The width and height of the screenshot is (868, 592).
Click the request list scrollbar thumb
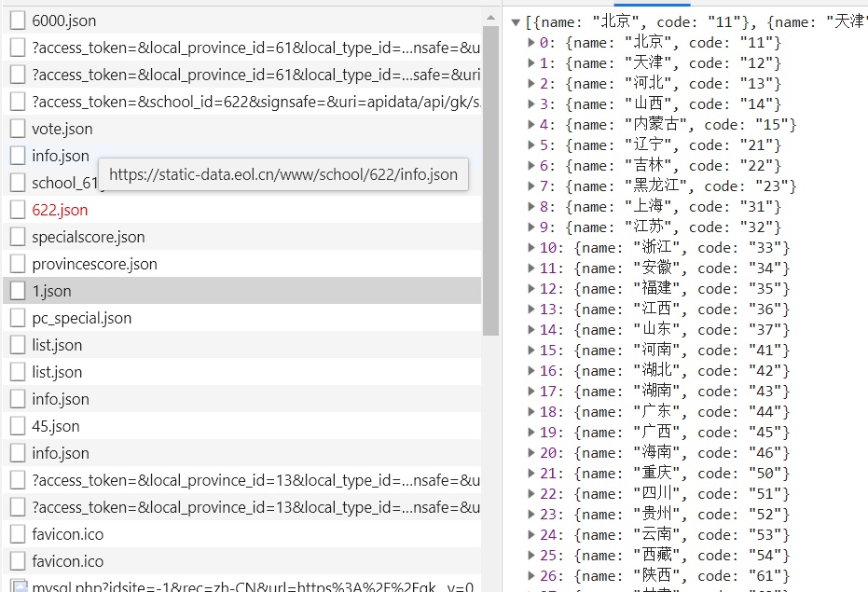tap(490, 181)
